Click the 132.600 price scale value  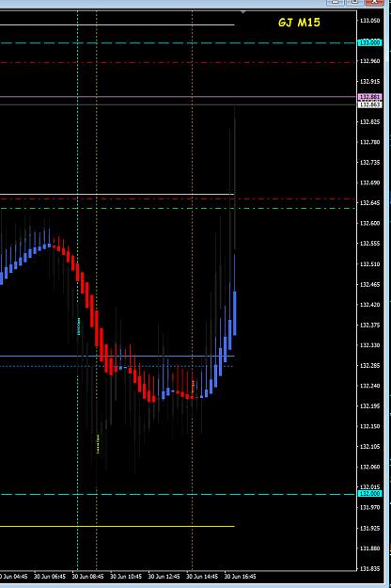pos(369,223)
